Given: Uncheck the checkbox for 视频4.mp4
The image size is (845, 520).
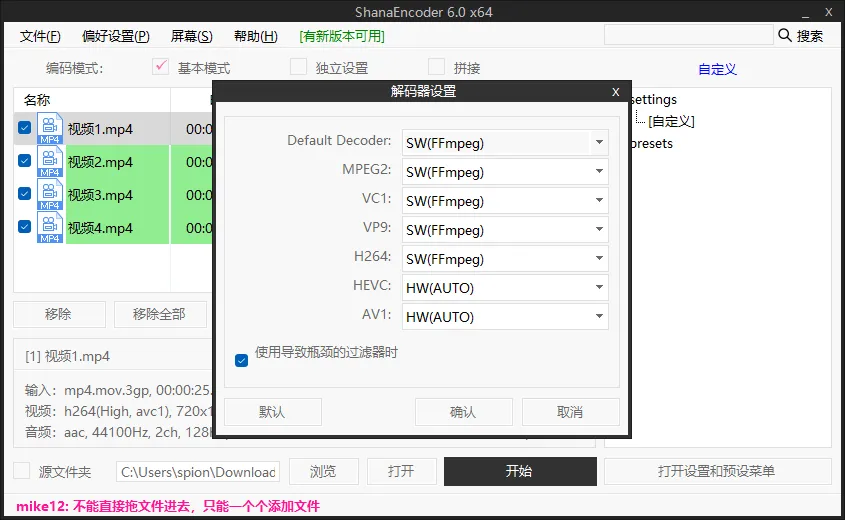Looking at the screenshot, I should (24, 226).
